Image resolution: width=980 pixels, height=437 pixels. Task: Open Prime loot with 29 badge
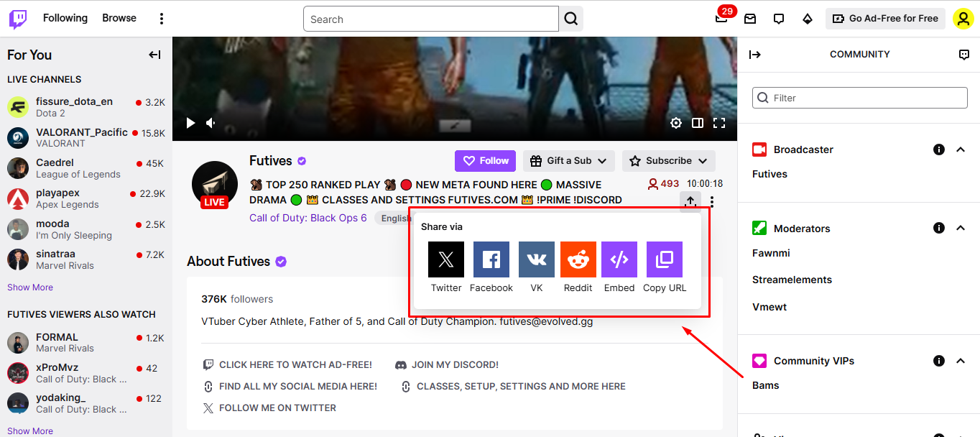click(722, 19)
